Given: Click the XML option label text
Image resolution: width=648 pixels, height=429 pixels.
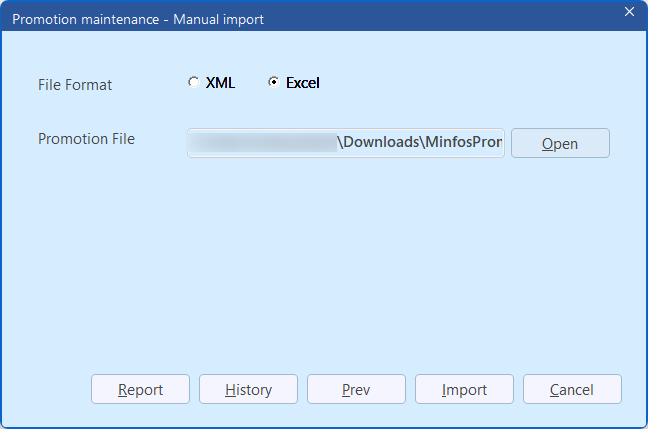Looking at the screenshot, I should coord(220,83).
